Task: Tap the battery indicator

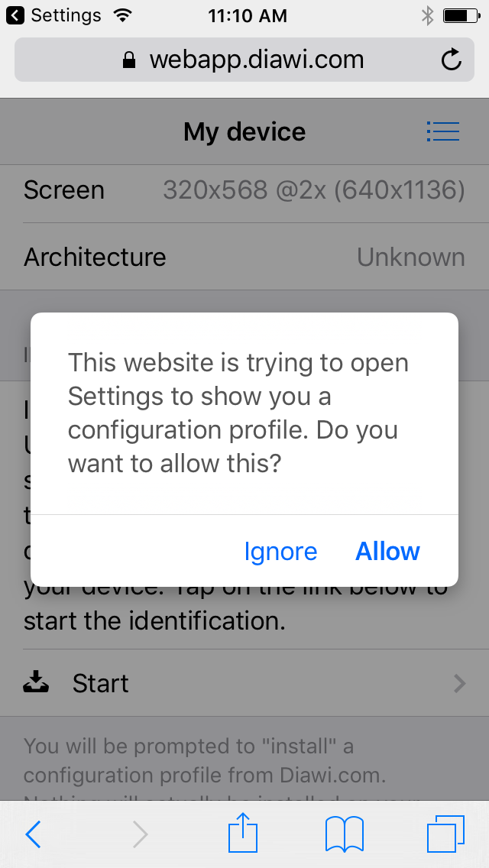Action: [x=458, y=14]
